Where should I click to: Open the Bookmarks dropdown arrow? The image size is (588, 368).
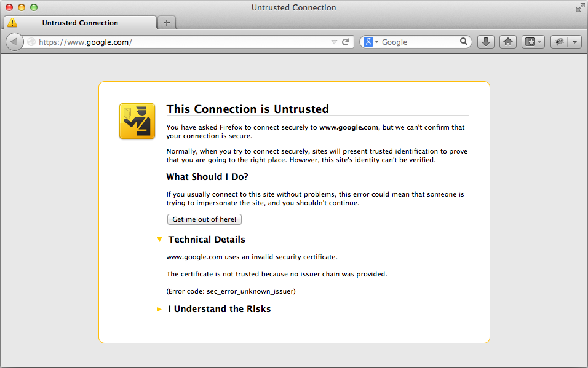click(540, 42)
